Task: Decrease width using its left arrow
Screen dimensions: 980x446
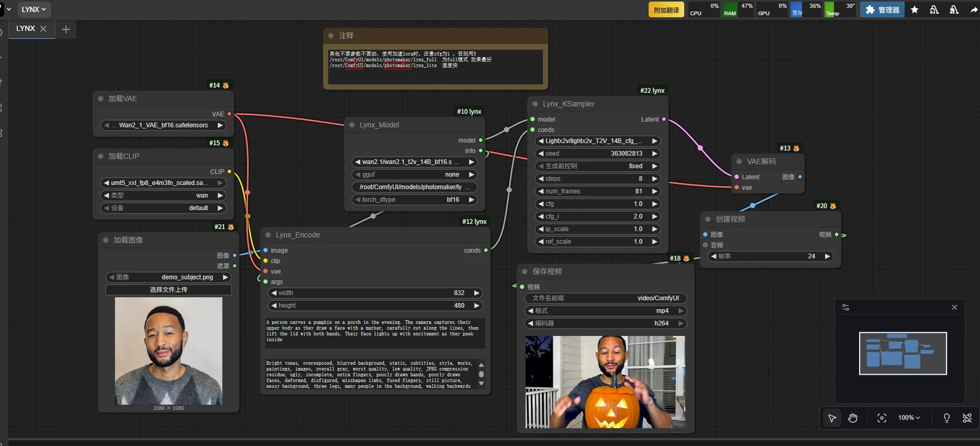Action: coord(274,293)
